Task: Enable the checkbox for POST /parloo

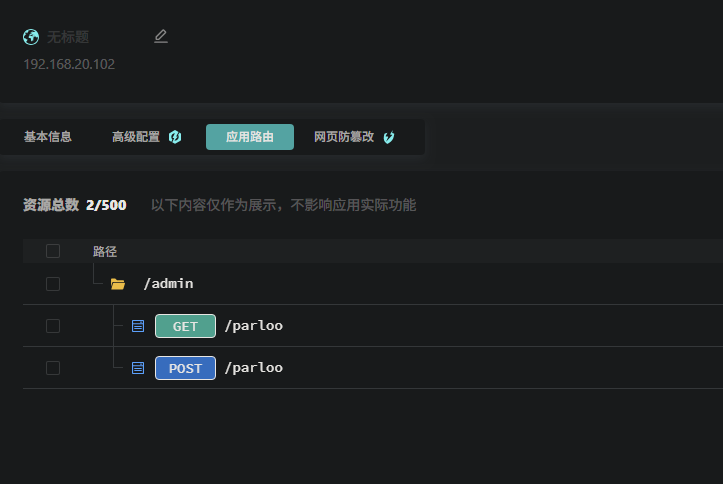Action: (x=53, y=368)
